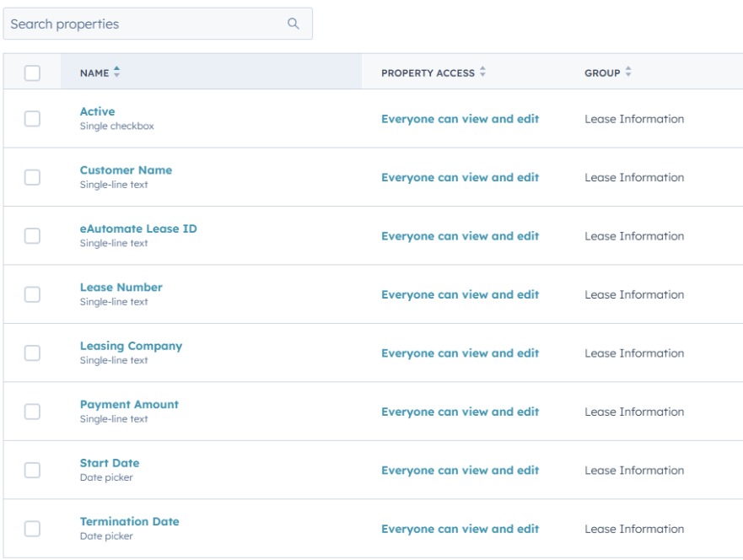Check the Termination Date row checkbox

[32, 529]
